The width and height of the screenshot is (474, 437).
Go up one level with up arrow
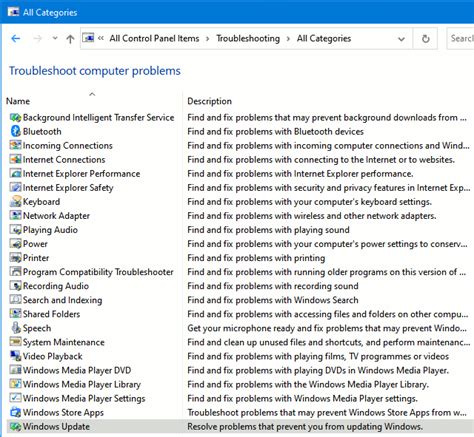point(70,39)
